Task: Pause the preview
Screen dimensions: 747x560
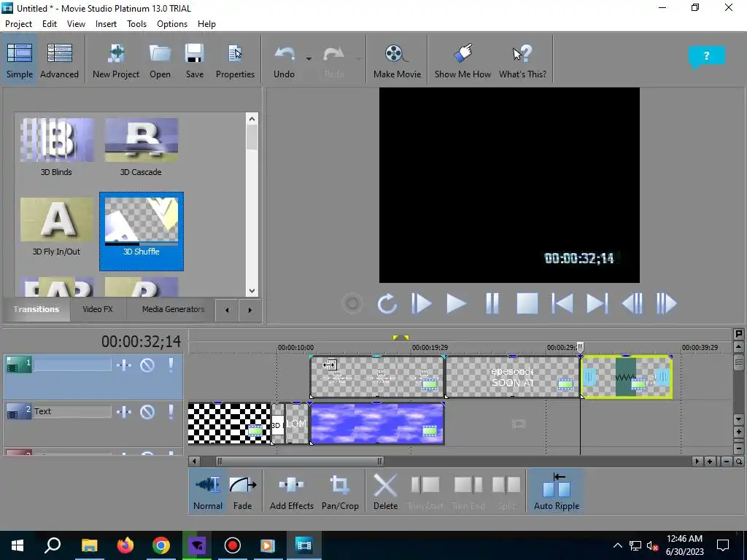Action: [492, 304]
